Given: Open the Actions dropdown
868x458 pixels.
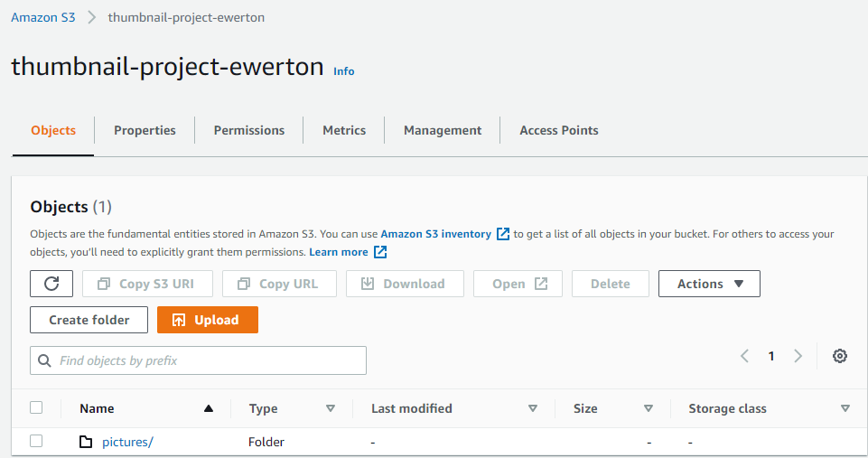Looking at the screenshot, I should (x=709, y=284).
